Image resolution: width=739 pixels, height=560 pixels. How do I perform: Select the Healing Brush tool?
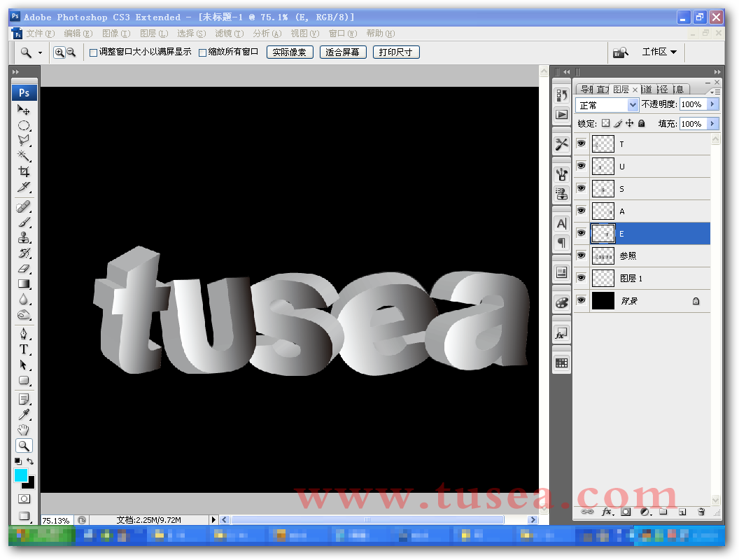pos(24,207)
